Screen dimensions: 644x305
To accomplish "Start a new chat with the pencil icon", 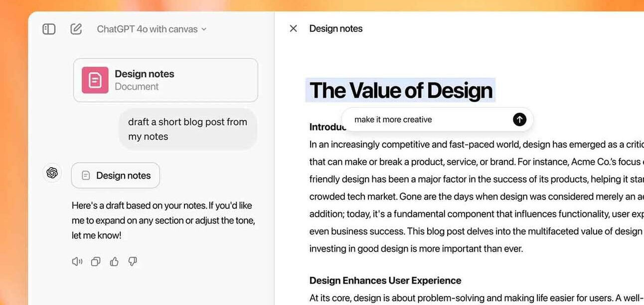I will click(x=76, y=29).
